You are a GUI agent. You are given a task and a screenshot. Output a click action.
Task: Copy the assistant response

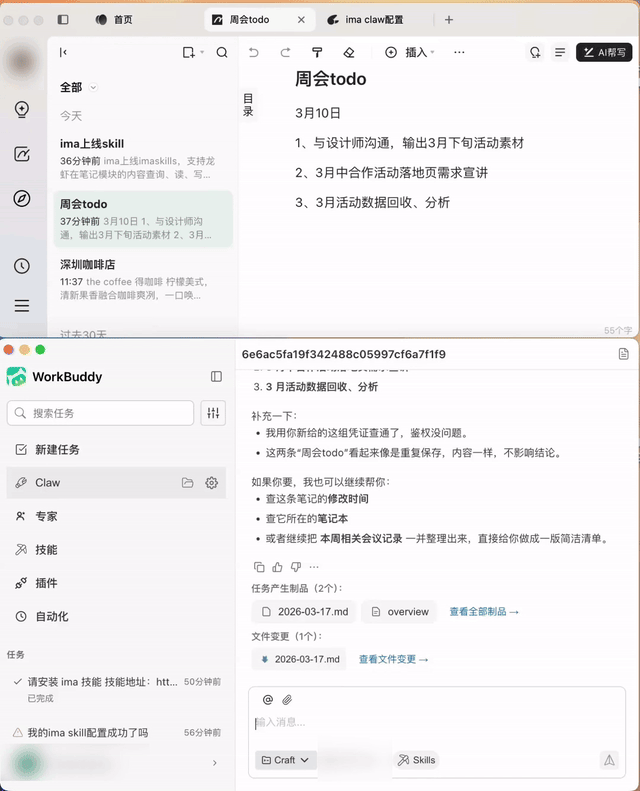point(259,567)
